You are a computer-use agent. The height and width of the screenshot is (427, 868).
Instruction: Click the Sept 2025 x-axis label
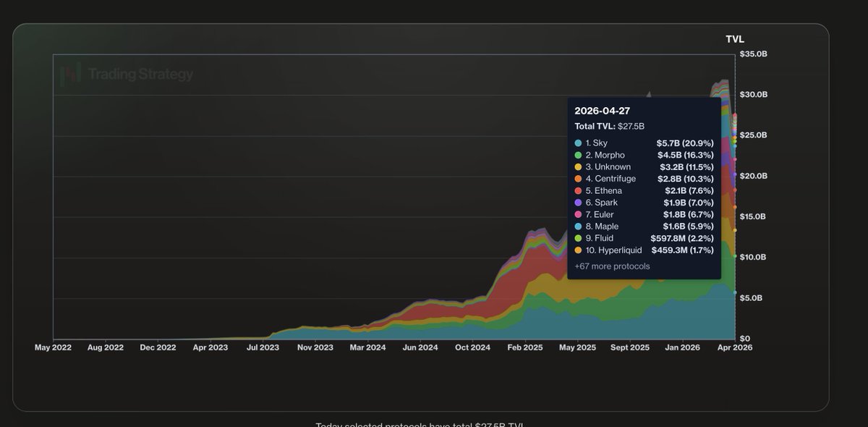tap(629, 347)
